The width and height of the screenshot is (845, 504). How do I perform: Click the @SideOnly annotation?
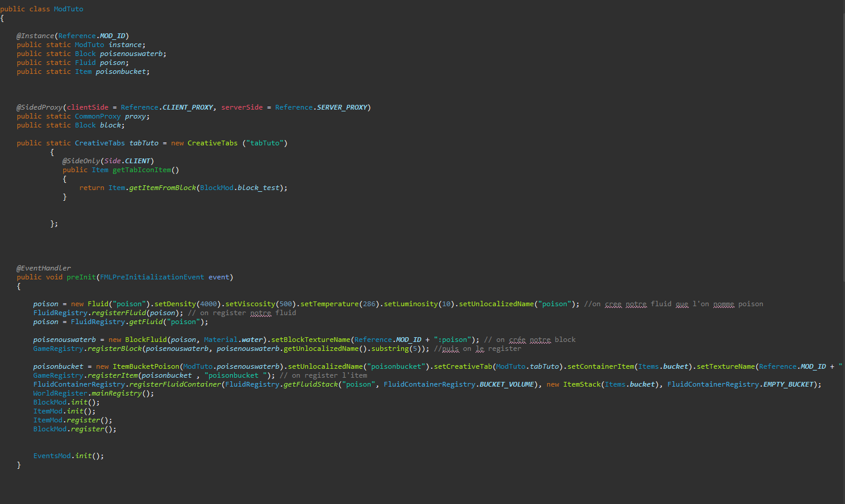[81, 161]
